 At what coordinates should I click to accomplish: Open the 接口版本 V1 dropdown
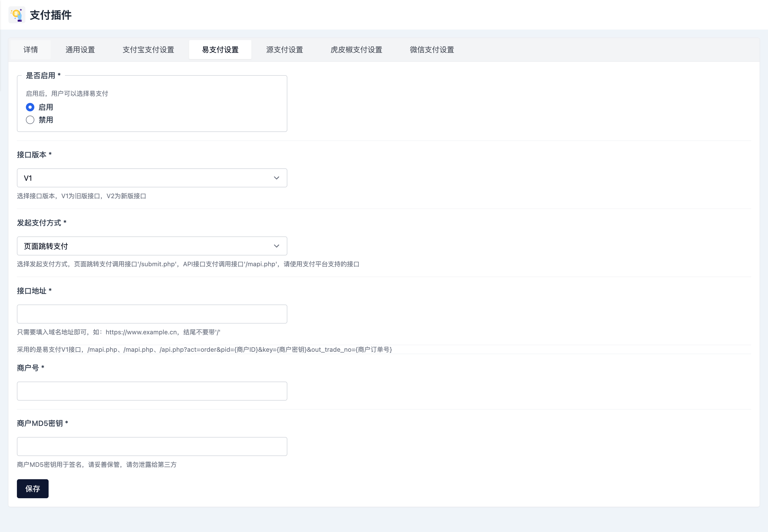pyautogui.click(x=147, y=178)
